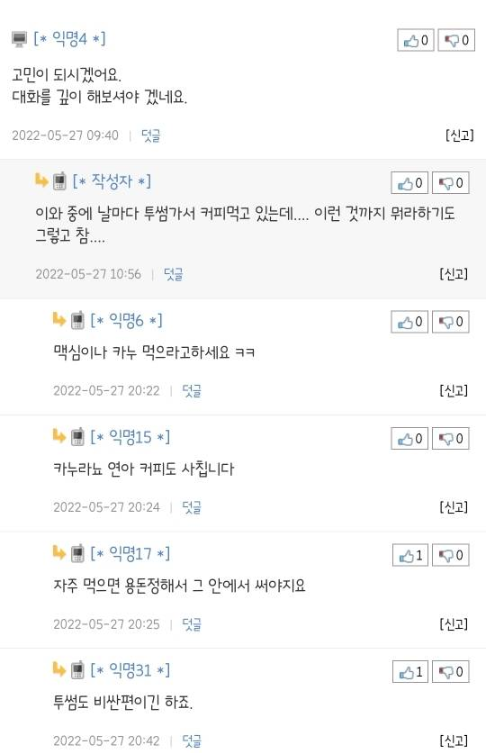This screenshot has height=753, width=491.
Task: Click 신고 on 익명15's comment
Action: tap(454, 507)
